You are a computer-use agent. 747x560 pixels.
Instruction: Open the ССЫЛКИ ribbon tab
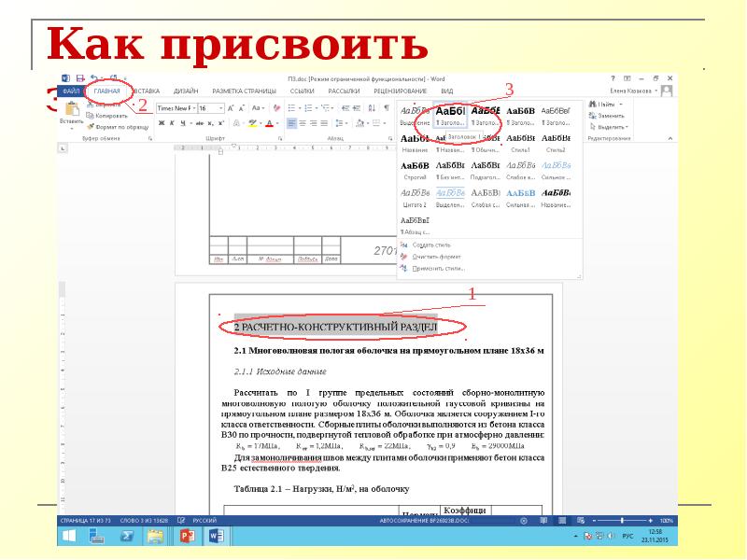302,91
